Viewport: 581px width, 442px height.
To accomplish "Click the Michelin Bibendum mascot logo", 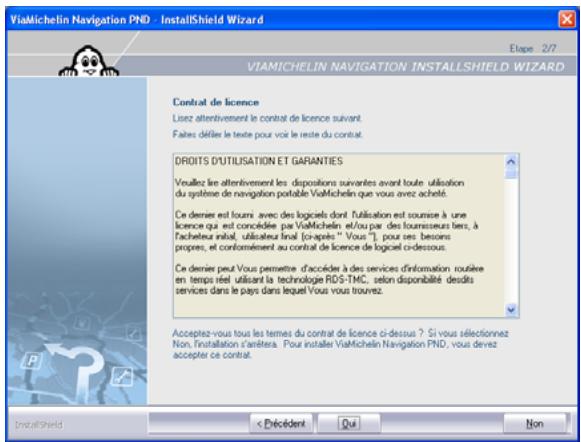I will pos(89,61).
